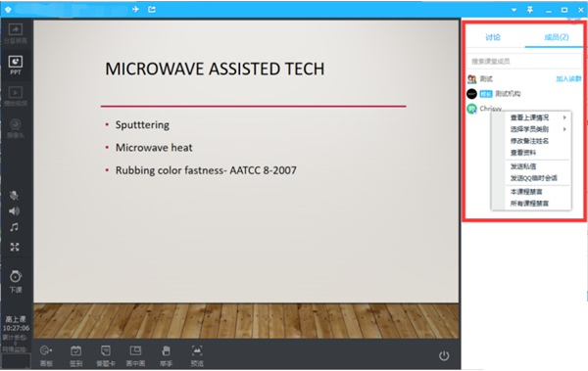Choose 发送私信 from context menu

tap(523, 166)
